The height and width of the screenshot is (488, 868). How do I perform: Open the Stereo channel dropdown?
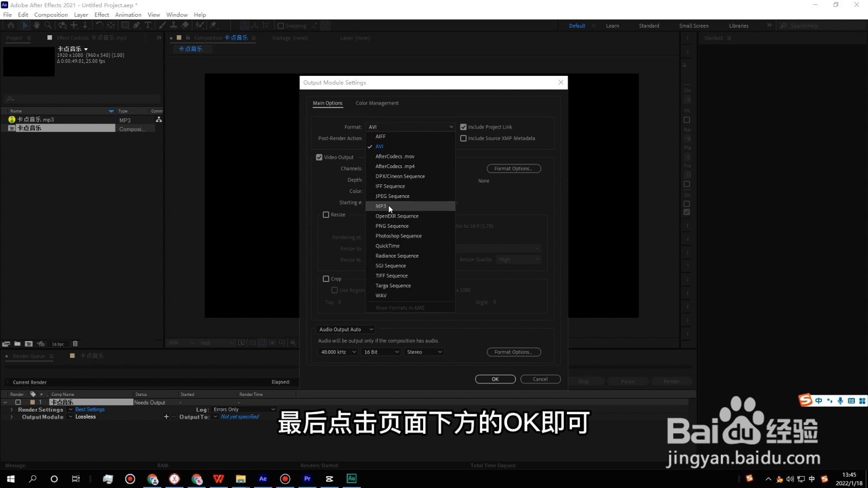[x=424, y=352]
